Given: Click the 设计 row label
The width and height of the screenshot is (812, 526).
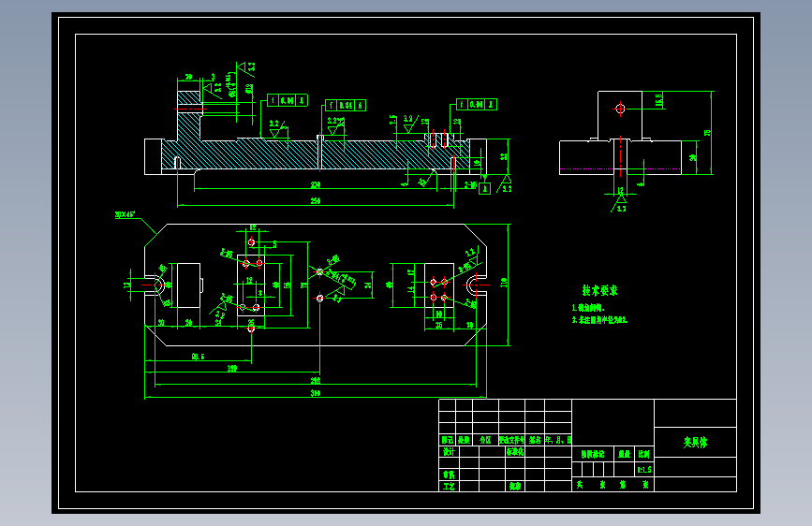Looking at the screenshot, I should pos(449,451).
